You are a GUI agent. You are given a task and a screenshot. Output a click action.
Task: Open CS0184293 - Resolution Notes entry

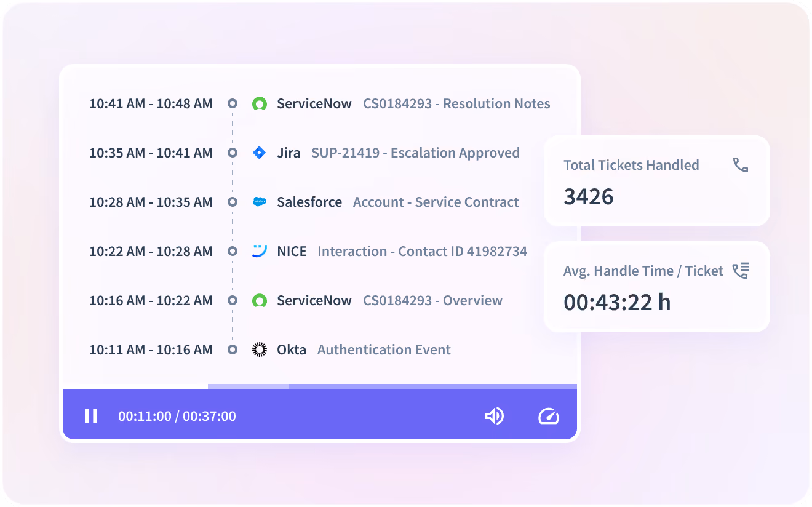pyautogui.click(x=456, y=103)
